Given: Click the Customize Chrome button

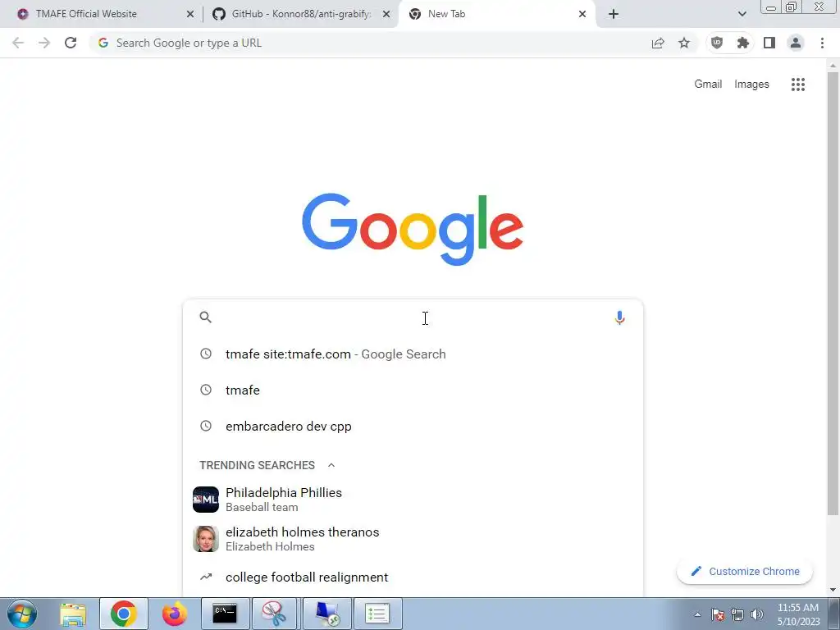Looking at the screenshot, I should pos(745,571).
